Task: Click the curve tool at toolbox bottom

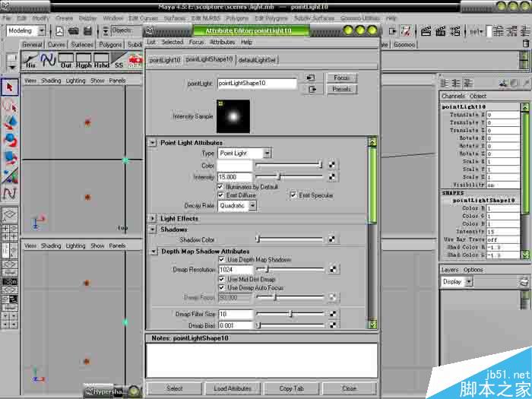Action: (9, 194)
